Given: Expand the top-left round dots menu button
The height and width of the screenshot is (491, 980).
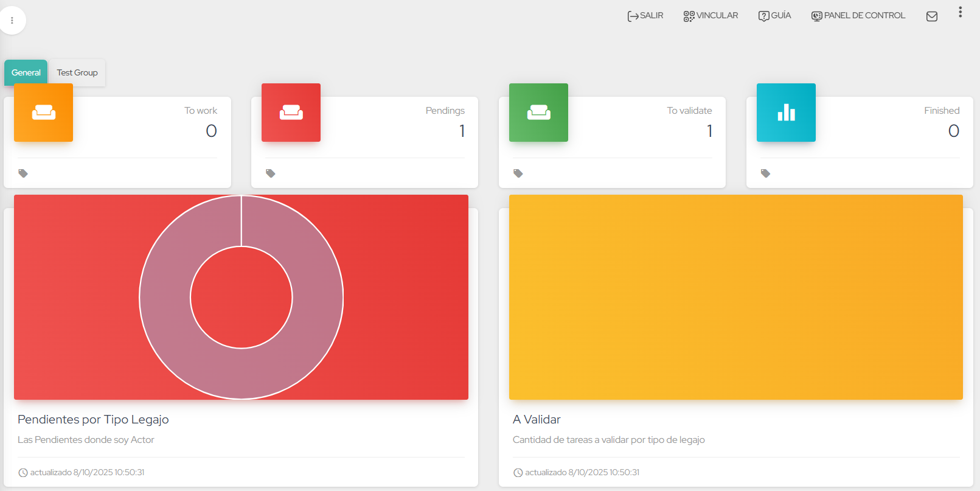Looking at the screenshot, I should click(12, 21).
